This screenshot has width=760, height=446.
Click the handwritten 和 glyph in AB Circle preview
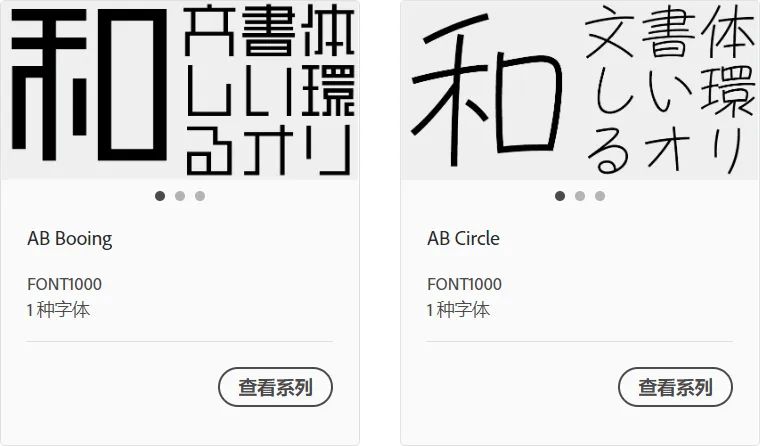tap(487, 90)
